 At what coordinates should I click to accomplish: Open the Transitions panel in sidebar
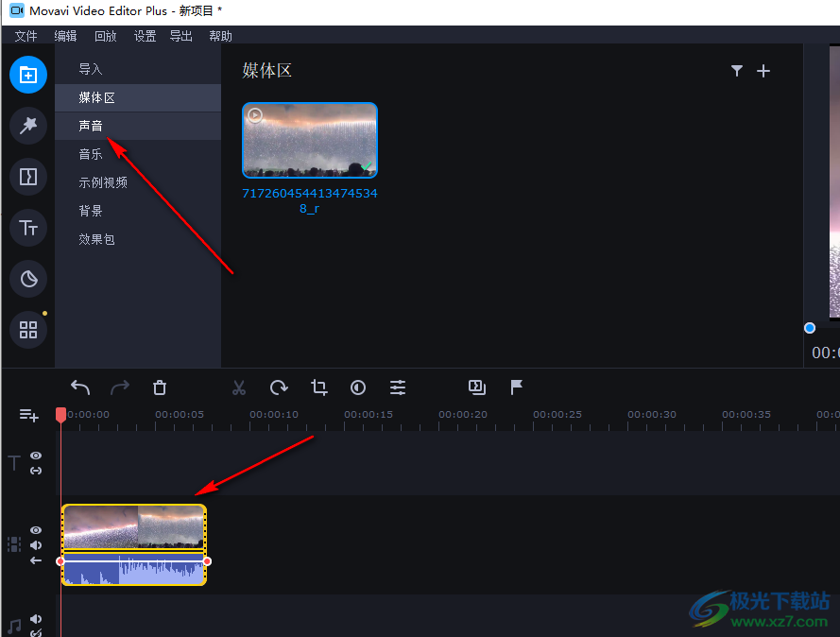(x=28, y=177)
